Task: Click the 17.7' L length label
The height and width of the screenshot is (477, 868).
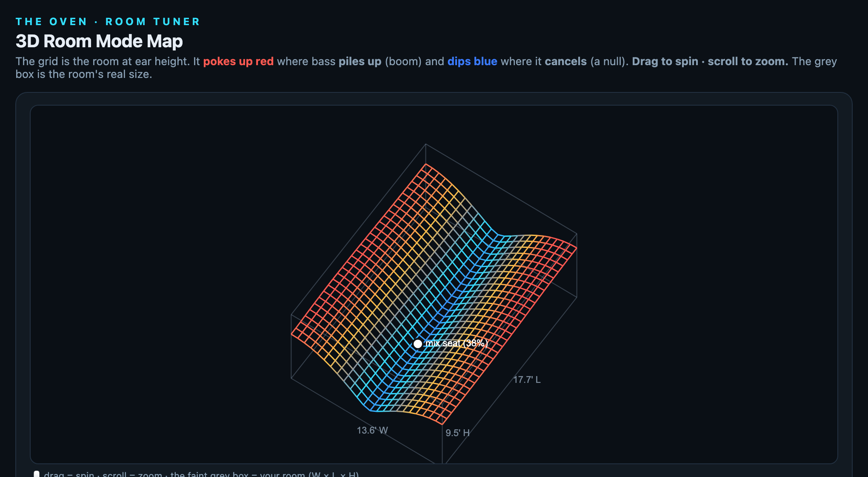Action: (x=527, y=379)
